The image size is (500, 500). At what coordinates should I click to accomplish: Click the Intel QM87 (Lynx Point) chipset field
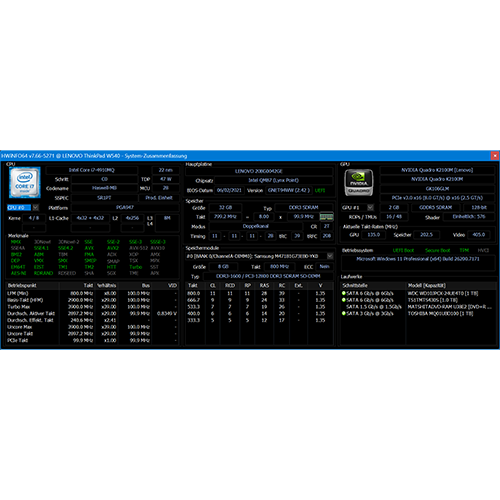pos(273,180)
